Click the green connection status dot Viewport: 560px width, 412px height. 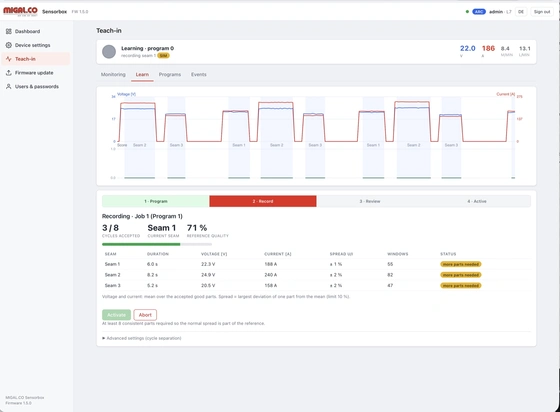467,12
